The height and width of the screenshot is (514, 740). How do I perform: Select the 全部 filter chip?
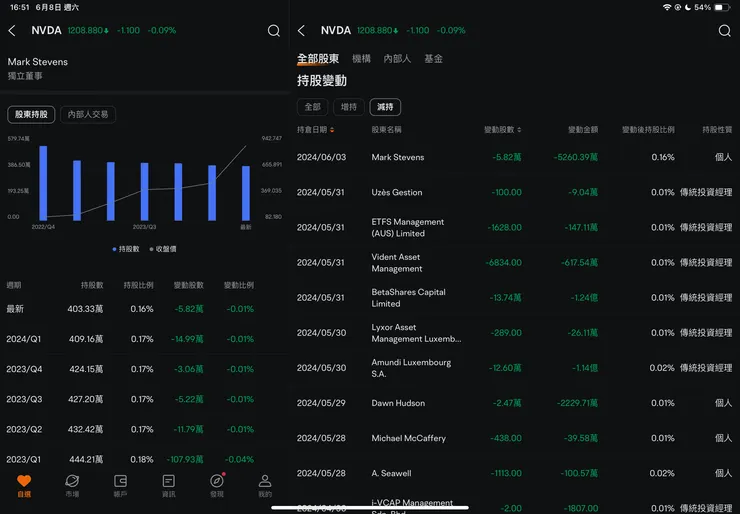[312, 107]
